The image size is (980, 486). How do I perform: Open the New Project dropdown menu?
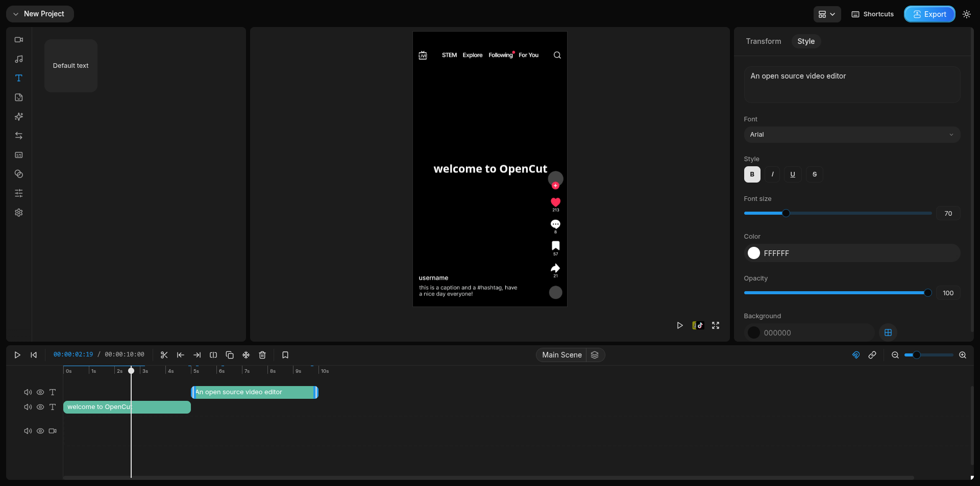pyautogui.click(x=40, y=14)
